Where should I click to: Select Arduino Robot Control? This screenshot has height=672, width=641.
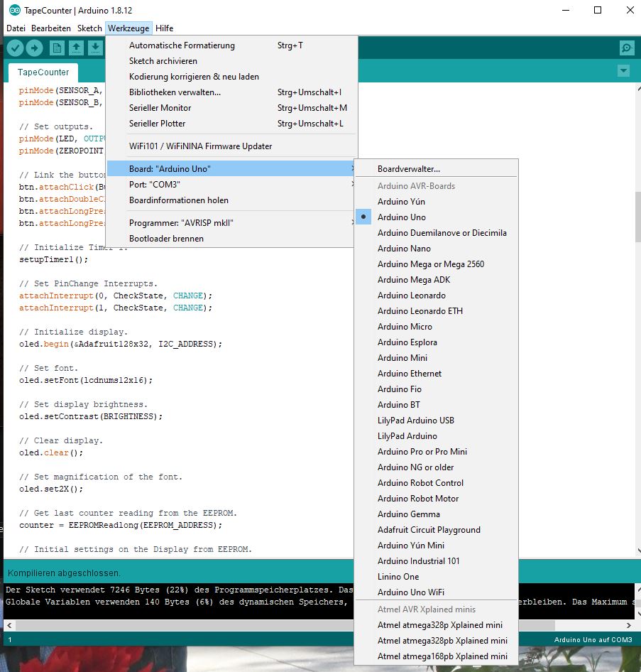tap(437, 483)
